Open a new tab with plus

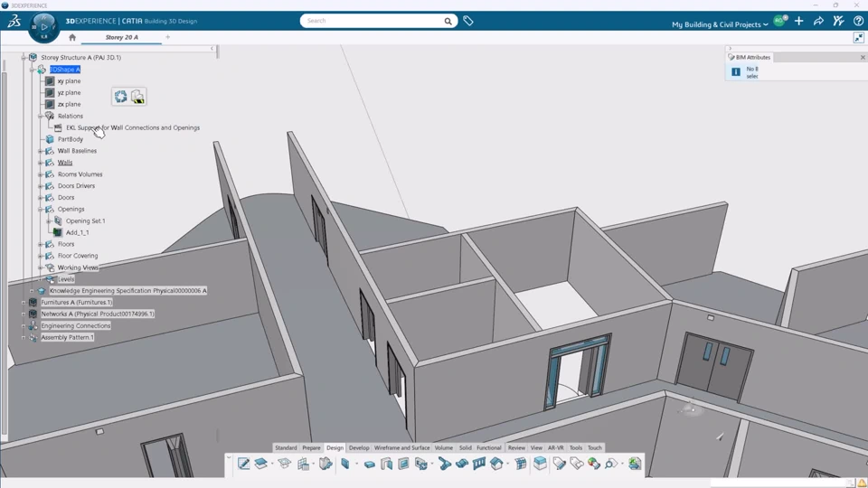[168, 37]
